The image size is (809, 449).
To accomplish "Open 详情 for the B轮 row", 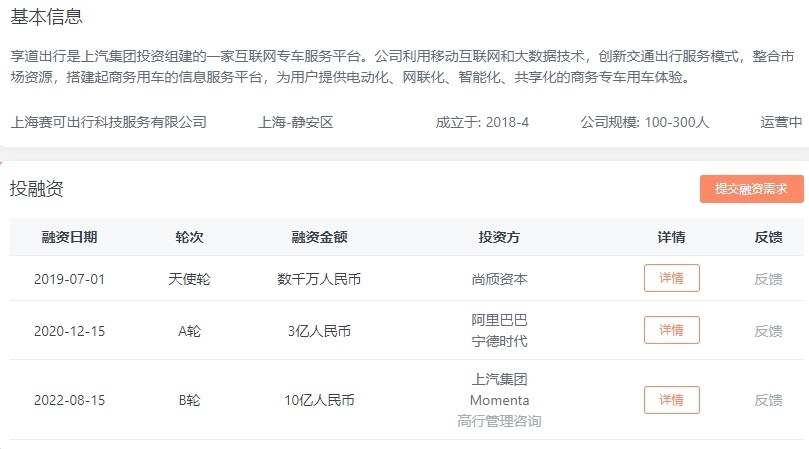I will 672,400.
